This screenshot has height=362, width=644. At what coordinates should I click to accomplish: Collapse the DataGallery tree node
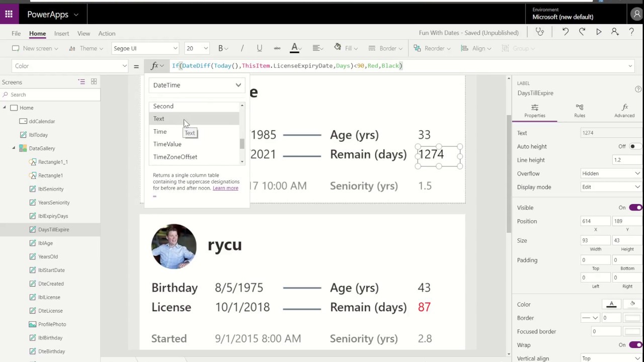pos(14,148)
